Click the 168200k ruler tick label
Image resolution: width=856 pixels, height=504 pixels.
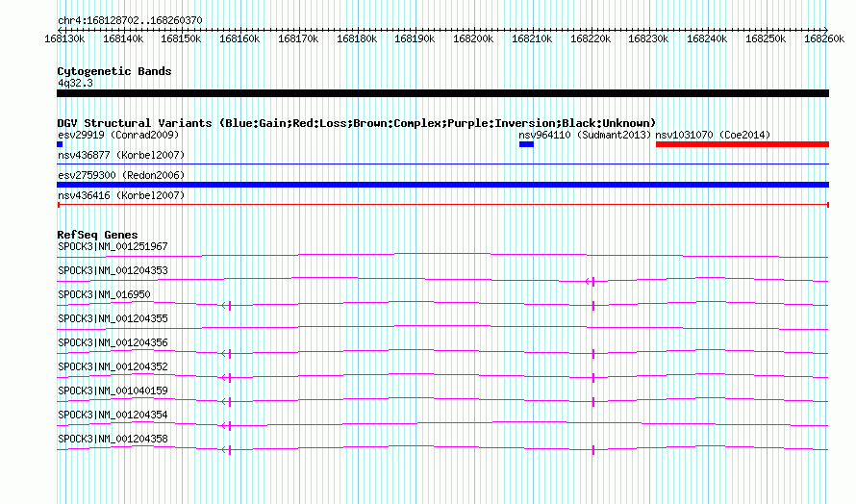(x=473, y=38)
